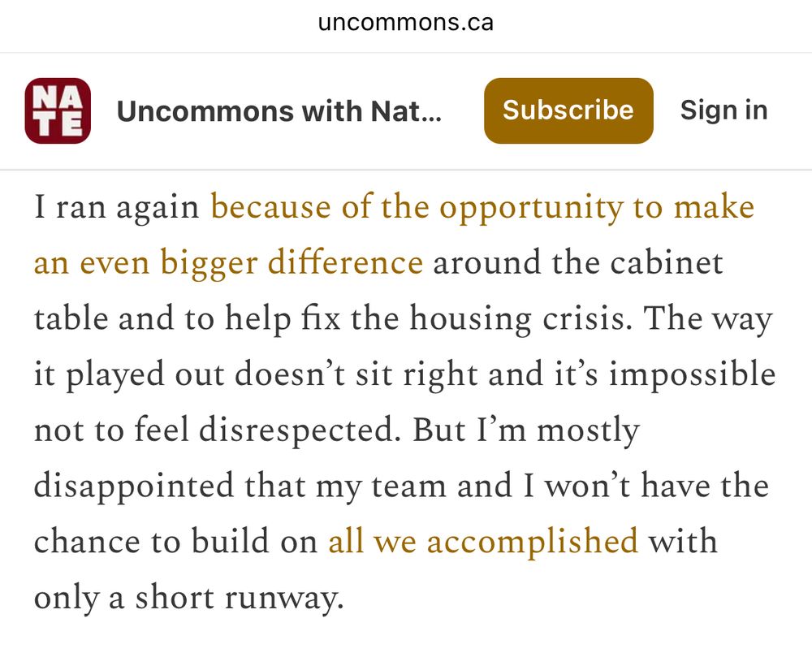Image resolution: width=812 pixels, height=653 pixels.
Task: Tap the uncommons.ca address text
Action: tap(406, 22)
